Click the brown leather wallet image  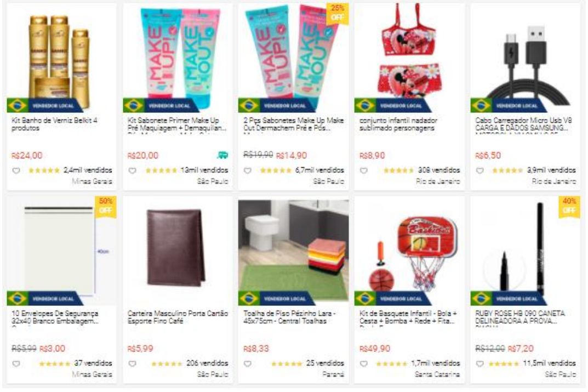tap(176, 248)
